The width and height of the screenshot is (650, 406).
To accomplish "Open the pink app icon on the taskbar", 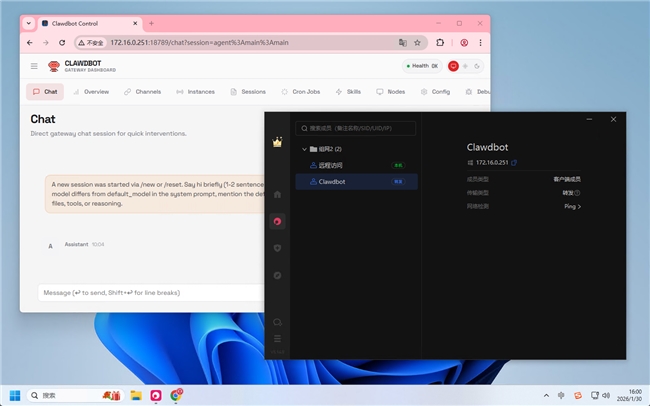I will click(x=156, y=395).
